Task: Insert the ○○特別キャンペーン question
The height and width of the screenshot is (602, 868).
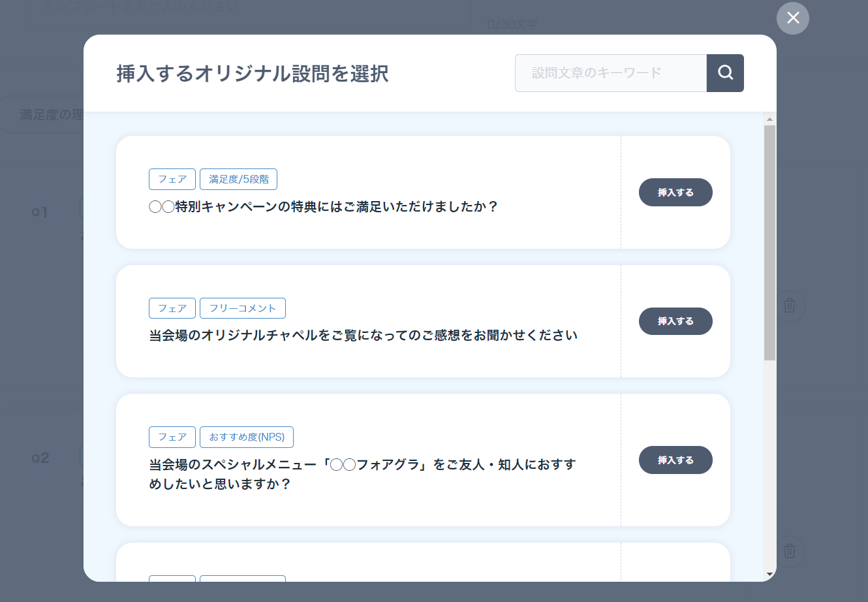Action: click(x=675, y=193)
